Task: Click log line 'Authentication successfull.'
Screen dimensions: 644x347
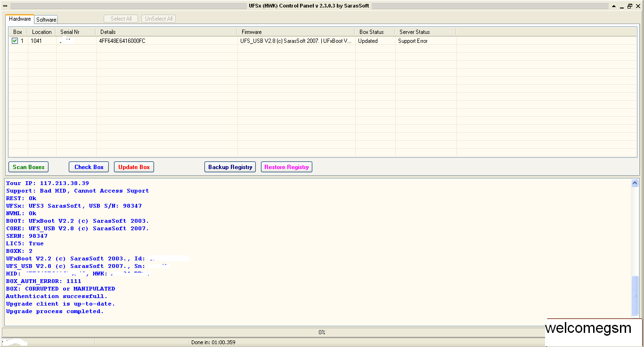Action: point(57,296)
